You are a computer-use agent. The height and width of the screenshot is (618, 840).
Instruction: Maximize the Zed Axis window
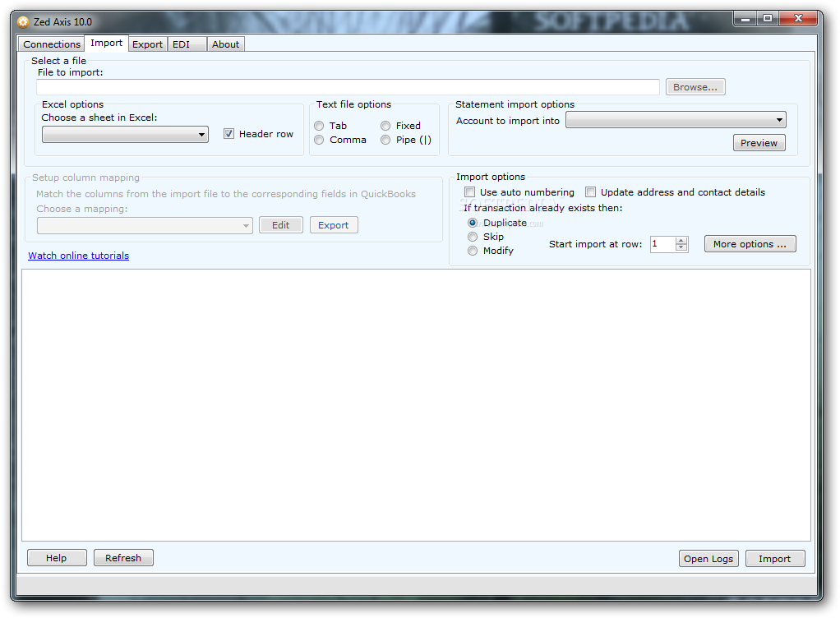point(768,19)
